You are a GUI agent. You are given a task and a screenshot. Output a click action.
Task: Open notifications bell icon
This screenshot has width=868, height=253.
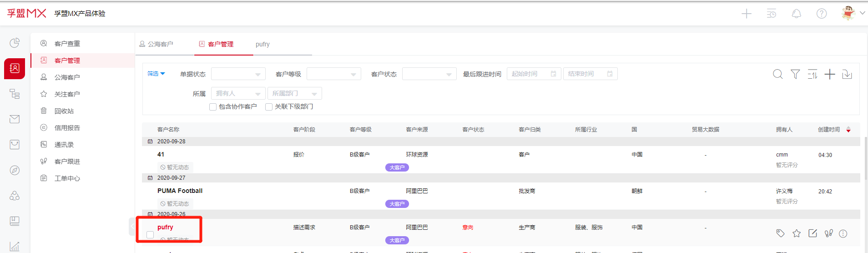(796, 14)
